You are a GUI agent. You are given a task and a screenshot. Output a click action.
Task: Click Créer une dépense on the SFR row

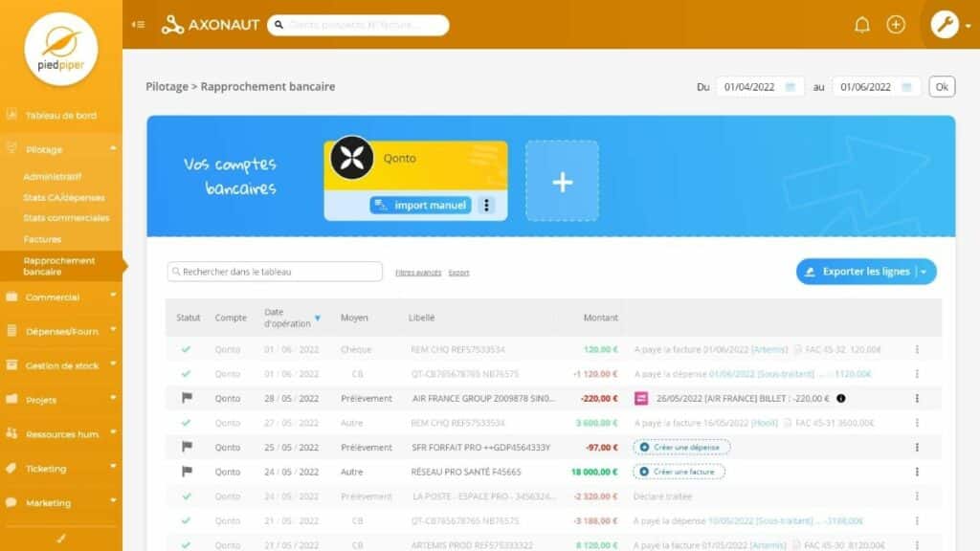point(681,448)
